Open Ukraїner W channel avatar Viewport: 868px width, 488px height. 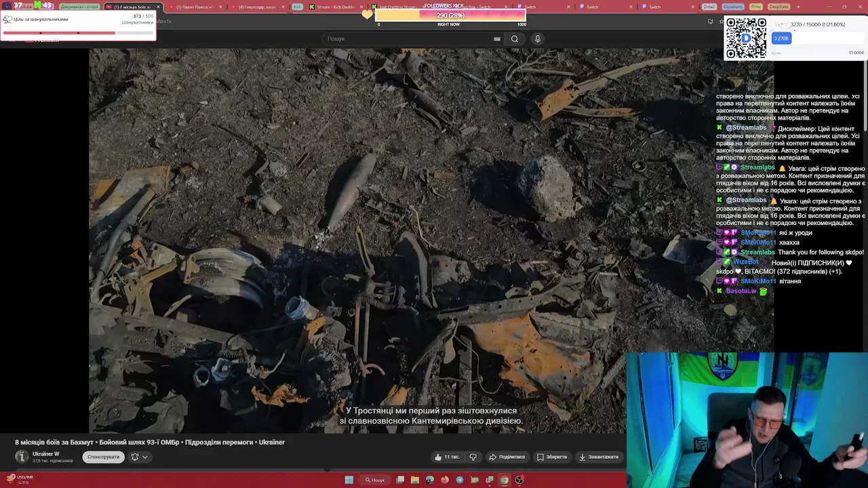coord(22,457)
